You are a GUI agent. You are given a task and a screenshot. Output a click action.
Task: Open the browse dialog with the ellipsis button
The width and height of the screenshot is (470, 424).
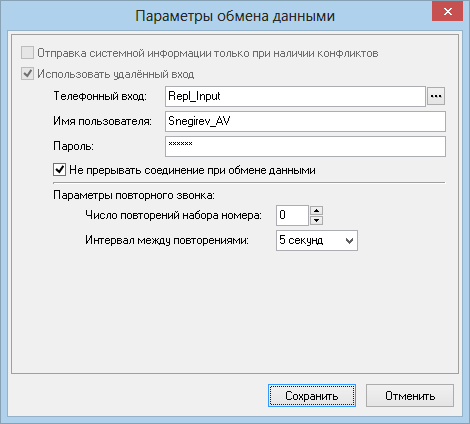point(436,96)
